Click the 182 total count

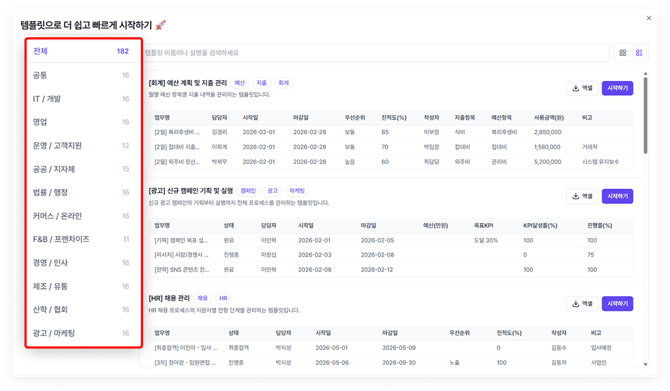(123, 51)
